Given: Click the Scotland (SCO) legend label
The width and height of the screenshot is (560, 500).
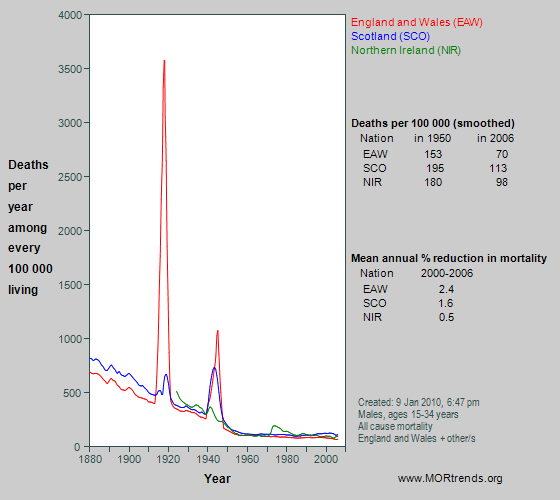Looking at the screenshot, I should 391,36.
